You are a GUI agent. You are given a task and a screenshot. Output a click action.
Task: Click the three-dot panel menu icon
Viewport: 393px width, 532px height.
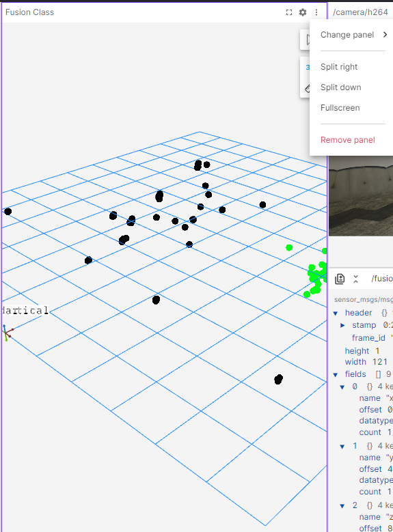[316, 12]
